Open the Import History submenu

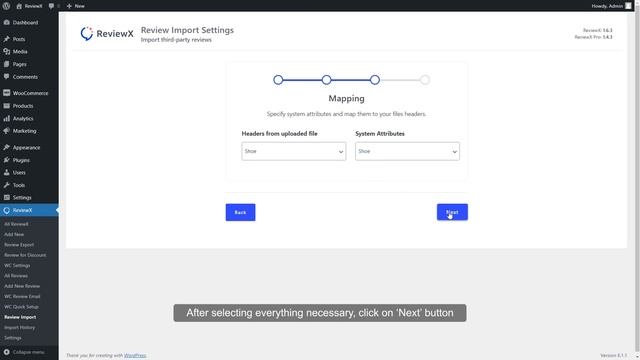[20, 327]
